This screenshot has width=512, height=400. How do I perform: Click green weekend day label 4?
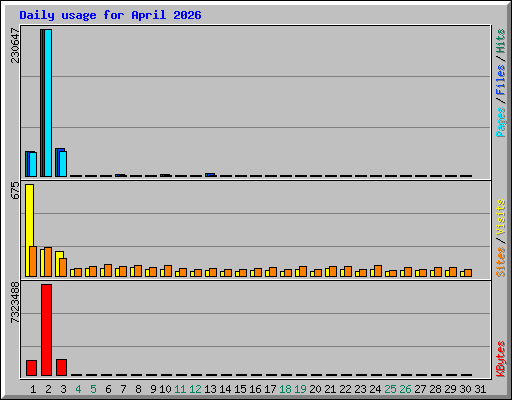pyautogui.click(x=78, y=389)
